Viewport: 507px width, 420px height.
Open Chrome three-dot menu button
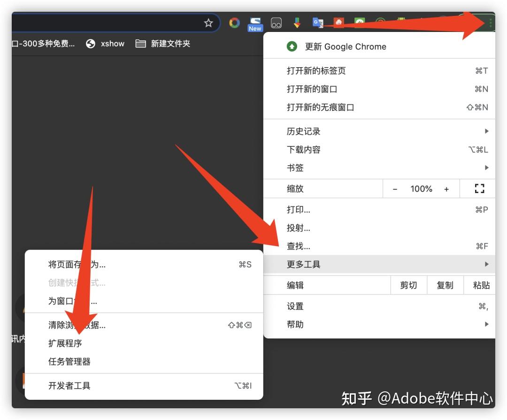pyautogui.click(x=490, y=23)
